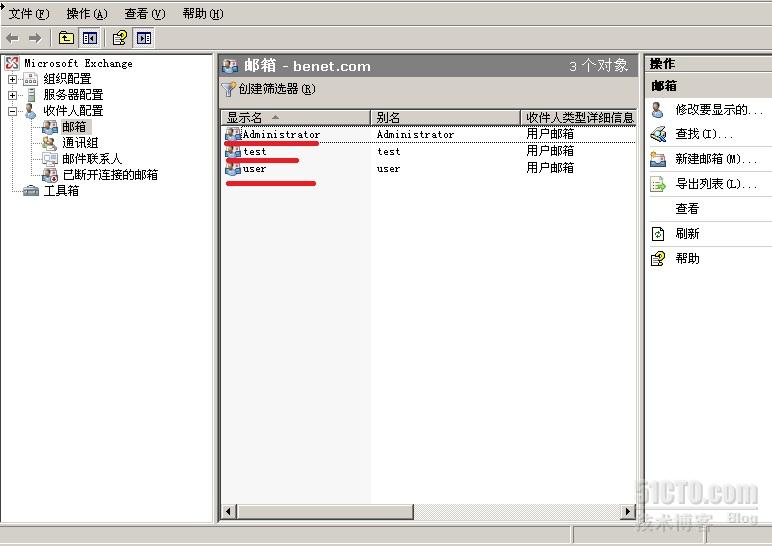This screenshot has height=546, width=772.
Task: Click 查找(I)... action
Action: (x=704, y=134)
